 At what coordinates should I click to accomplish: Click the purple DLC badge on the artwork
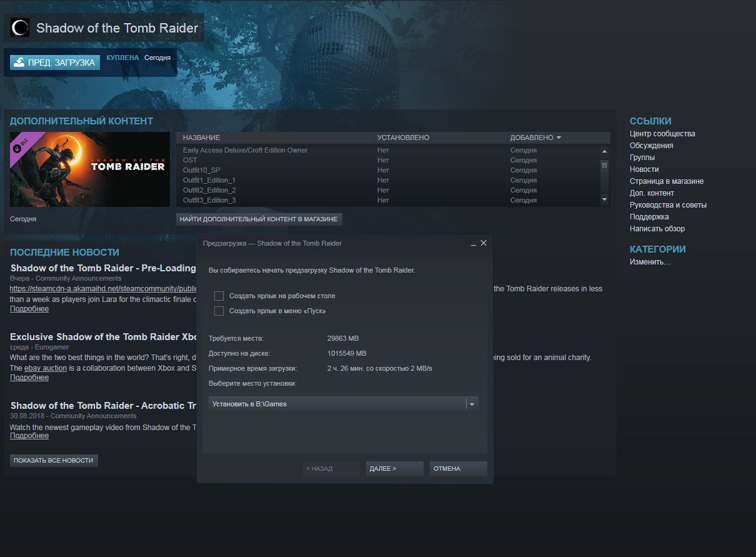click(x=24, y=146)
